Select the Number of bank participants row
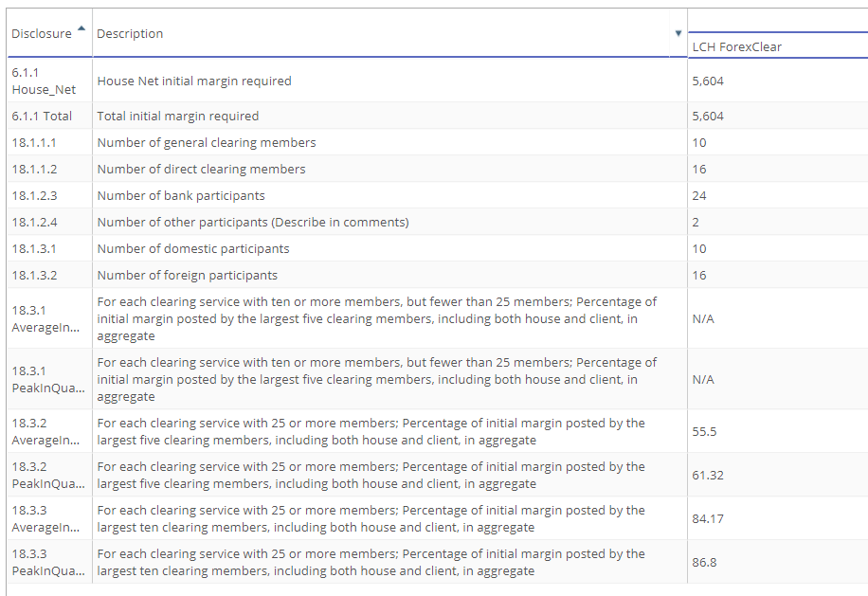The height and width of the screenshot is (596, 868). [x=438, y=195]
